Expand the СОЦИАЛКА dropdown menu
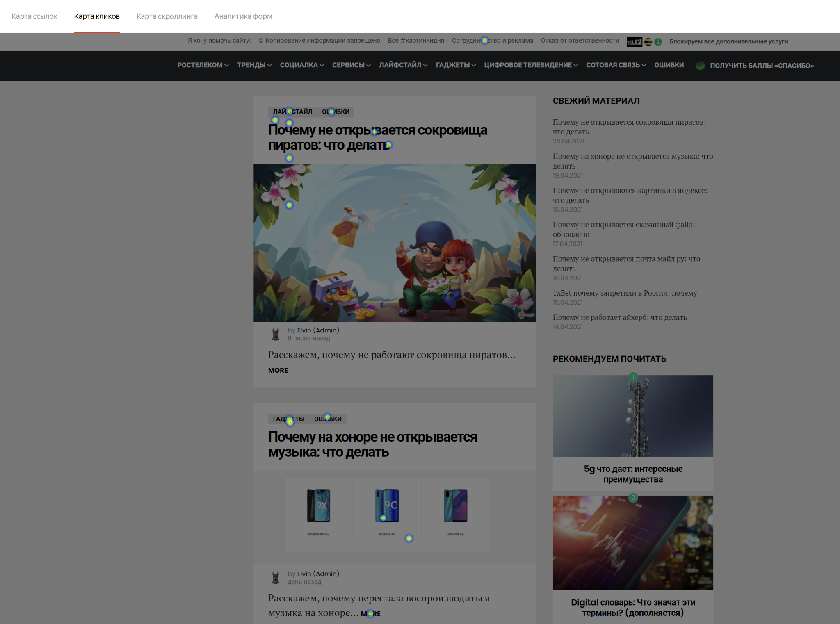The width and height of the screenshot is (840, 624). click(x=302, y=65)
